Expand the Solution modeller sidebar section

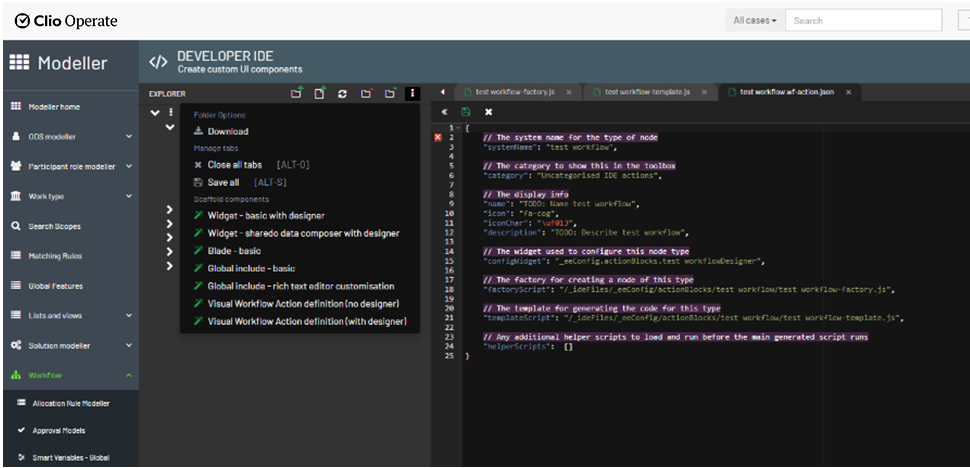[128, 346]
